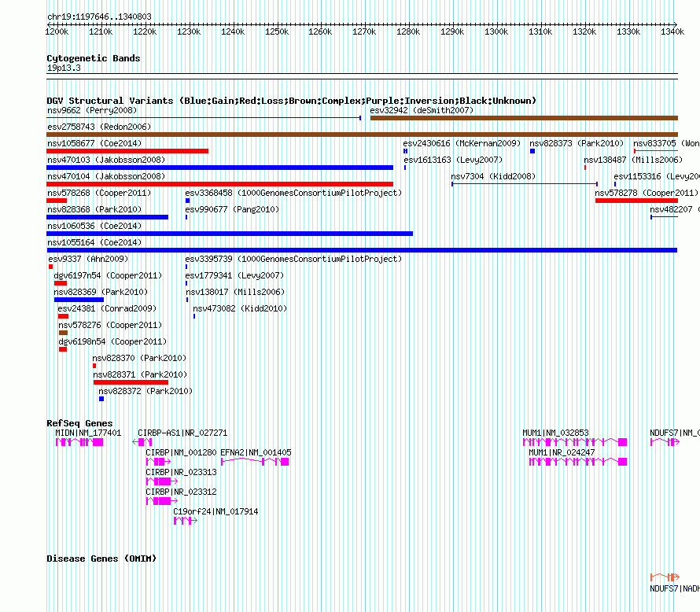
Task: Click the esv3368458 1000GenomesConsortiumPilotProject label
Action: [x=293, y=193]
